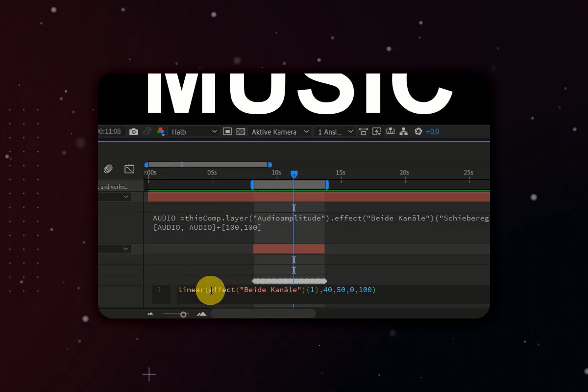This screenshot has width=588, height=392.
Task: Click line number 1 in expression editor
Action: [159, 290]
